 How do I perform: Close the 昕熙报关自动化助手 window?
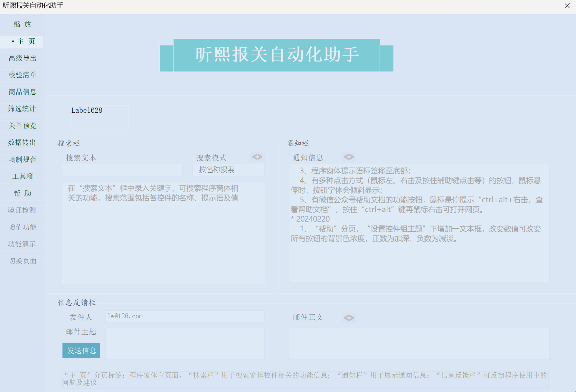(x=567, y=6)
